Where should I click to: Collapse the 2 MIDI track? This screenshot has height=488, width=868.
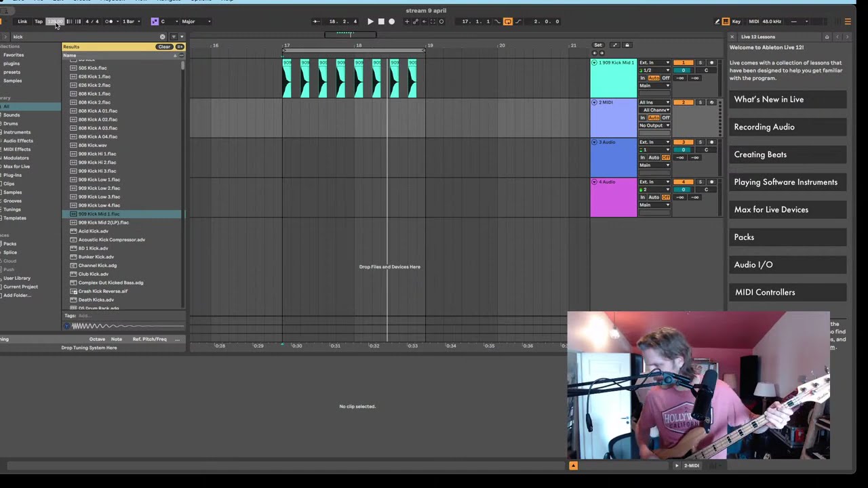(x=594, y=102)
